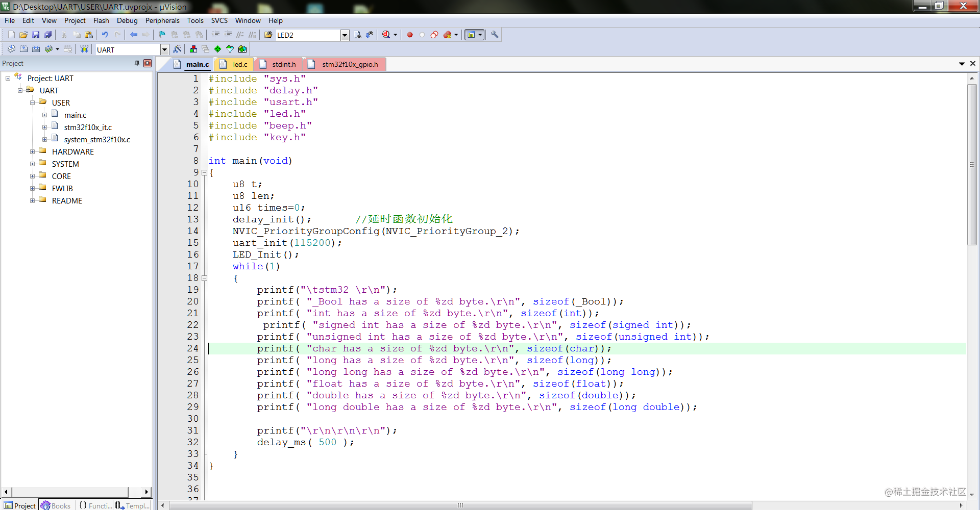Expand the HARDWARE group
The width and height of the screenshot is (980, 510).
(32, 151)
